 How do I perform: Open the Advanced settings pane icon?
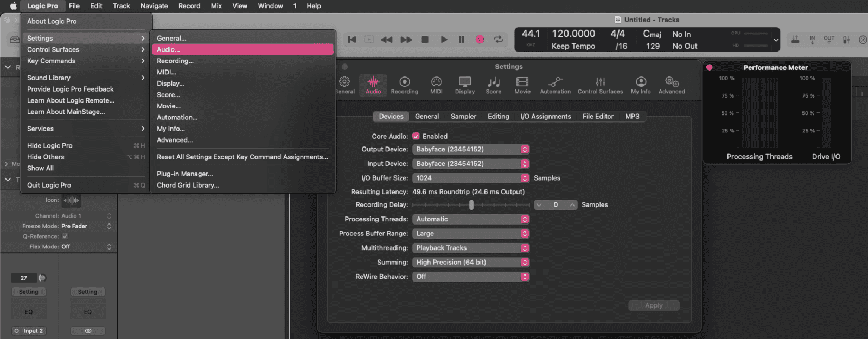tap(672, 85)
